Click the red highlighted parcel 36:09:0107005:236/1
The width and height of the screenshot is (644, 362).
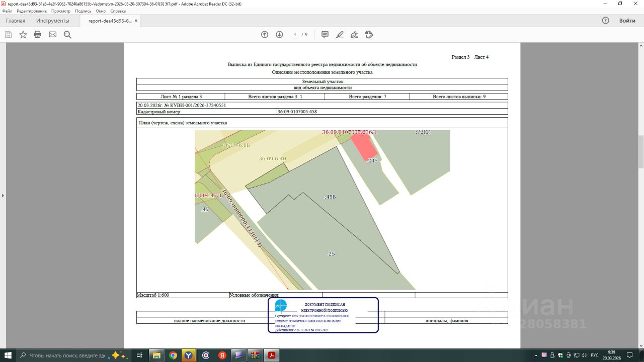364,146
